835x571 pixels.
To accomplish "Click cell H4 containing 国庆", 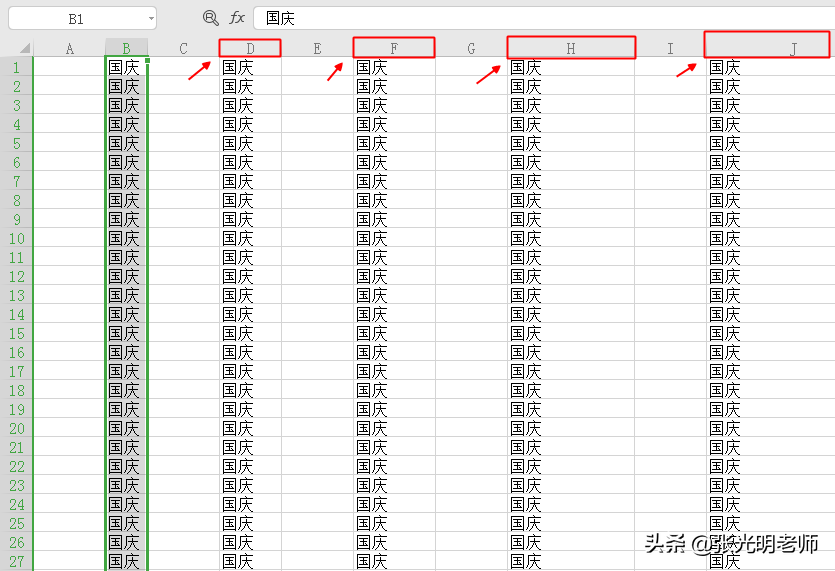I will pos(571,124).
